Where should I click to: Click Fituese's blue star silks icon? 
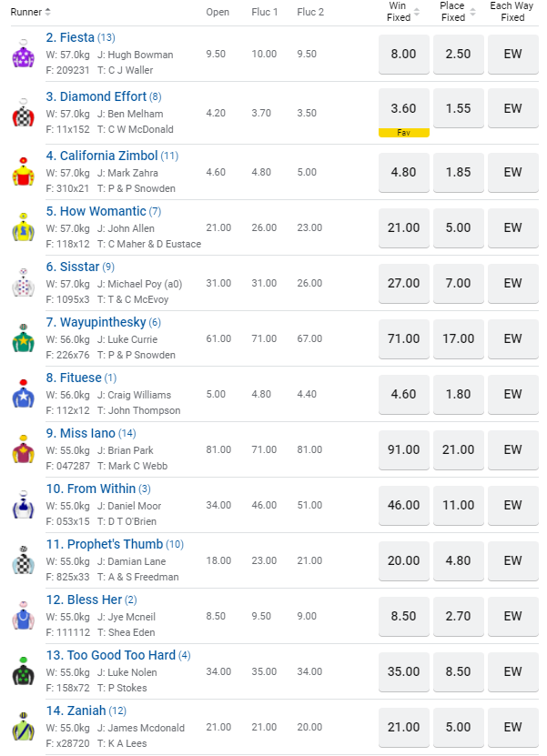pyautogui.click(x=22, y=394)
